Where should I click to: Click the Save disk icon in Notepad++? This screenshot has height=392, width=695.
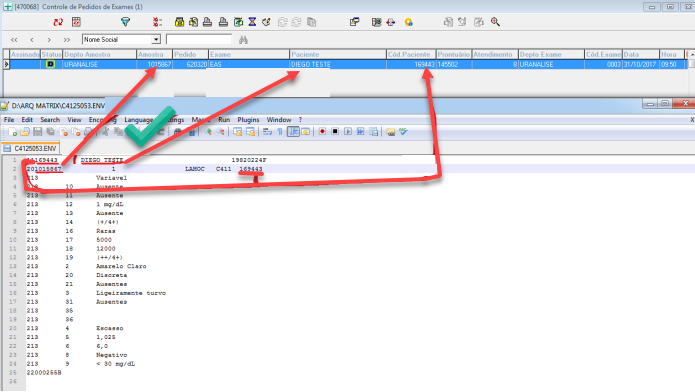pyautogui.click(x=37, y=132)
